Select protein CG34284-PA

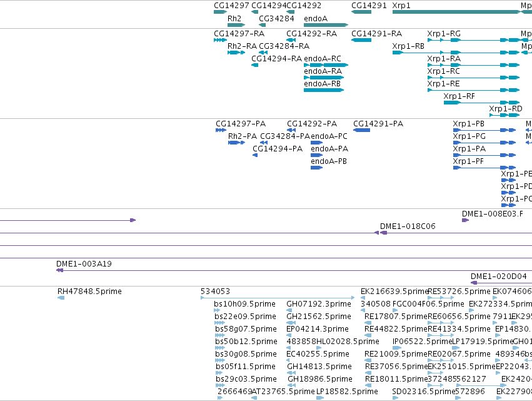click(264, 143)
